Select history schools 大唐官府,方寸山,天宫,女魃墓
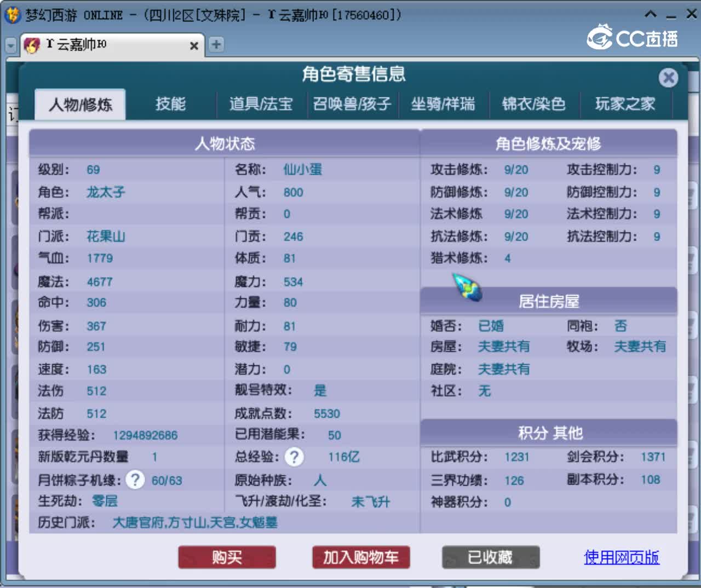701x588 pixels. point(195,522)
